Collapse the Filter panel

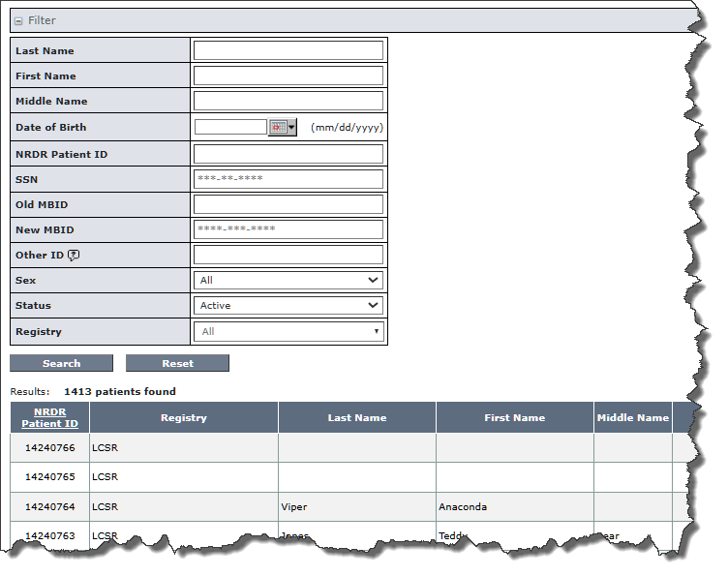pos(18,21)
